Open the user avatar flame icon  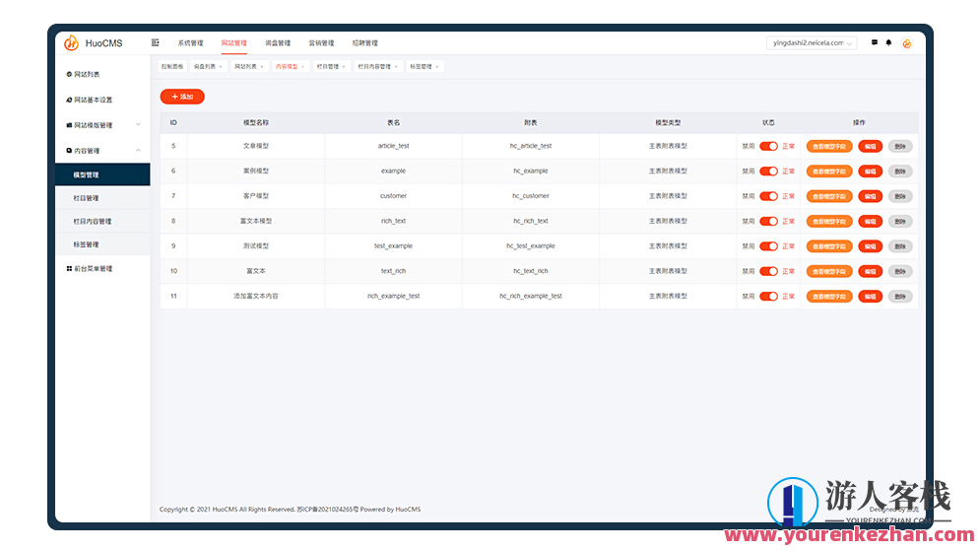(907, 43)
